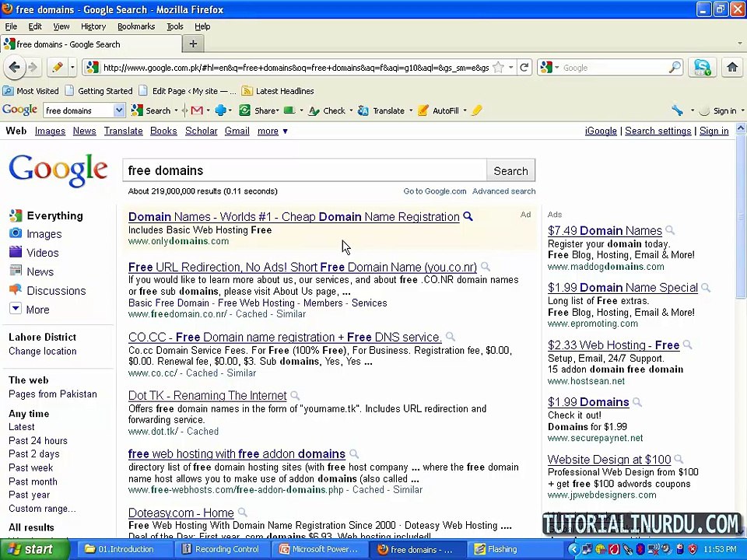Open Gmail icon in Google Toolbar
The height and width of the screenshot is (560, 747).
point(197,110)
